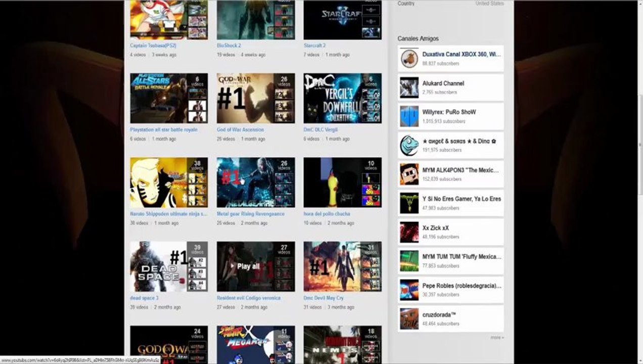Screen dimensions: 643x364
Task: Open MYM TUM TUM channel avatar
Action: tap(409, 261)
